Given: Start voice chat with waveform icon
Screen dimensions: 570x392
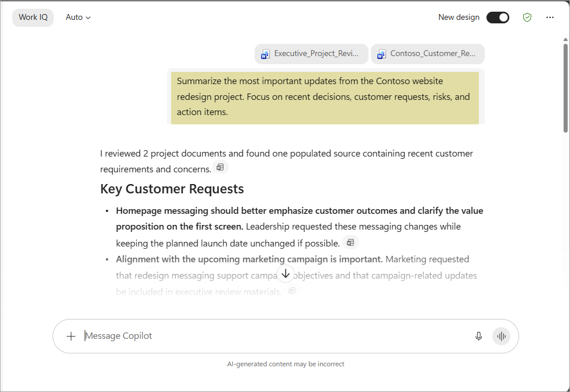Looking at the screenshot, I should (501, 336).
